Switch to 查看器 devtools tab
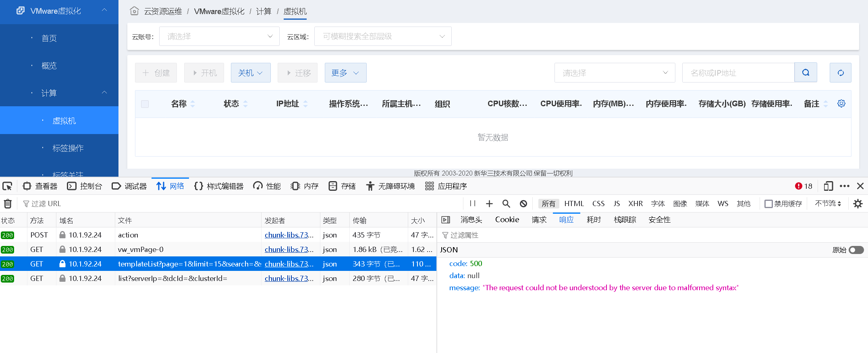Viewport: 868px width, 353px height. (40, 186)
